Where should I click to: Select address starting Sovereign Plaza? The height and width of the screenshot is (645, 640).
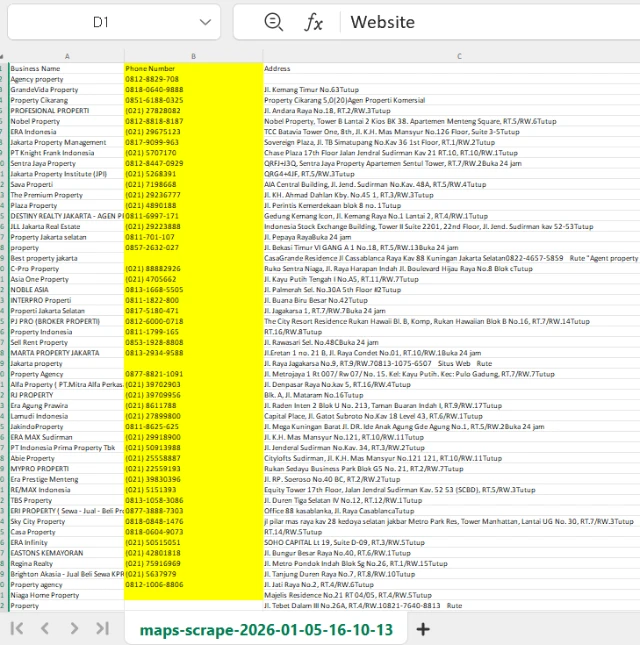(x=451, y=142)
